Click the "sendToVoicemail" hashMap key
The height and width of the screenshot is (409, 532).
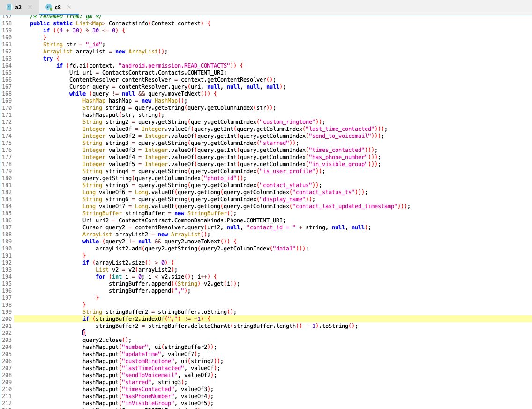click(x=150, y=375)
